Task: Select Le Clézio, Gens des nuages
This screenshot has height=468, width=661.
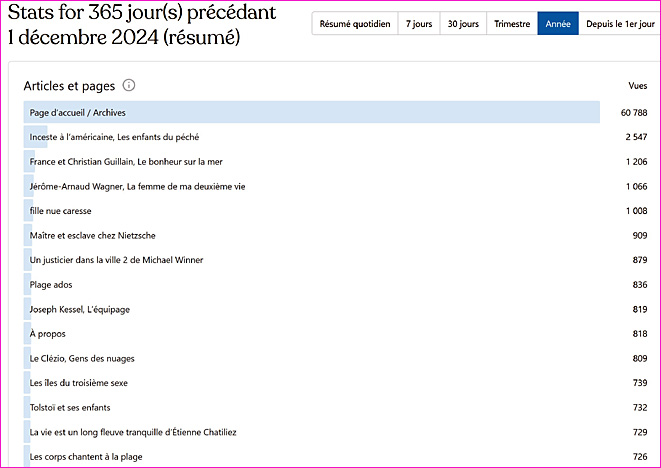Action: [82, 358]
